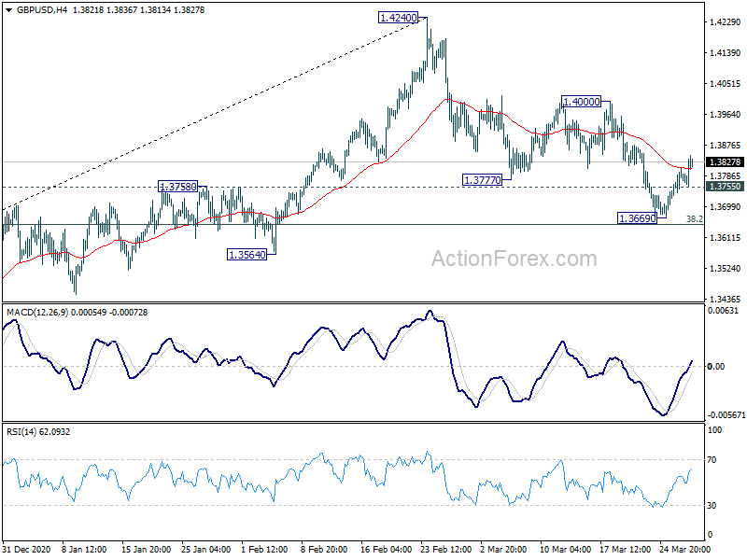Click the 1.36115 price axis value
Image resolution: width=747 pixels, height=560 pixels.
(x=726, y=238)
